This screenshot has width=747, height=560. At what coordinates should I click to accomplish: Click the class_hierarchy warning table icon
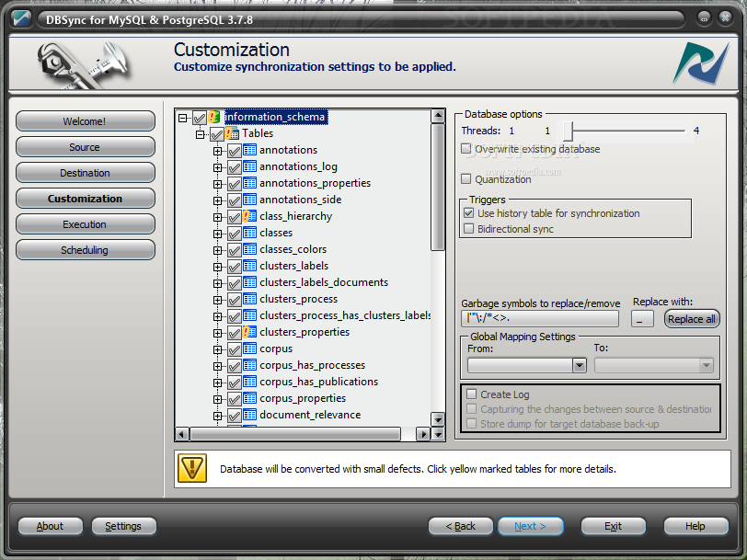click(249, 216)
